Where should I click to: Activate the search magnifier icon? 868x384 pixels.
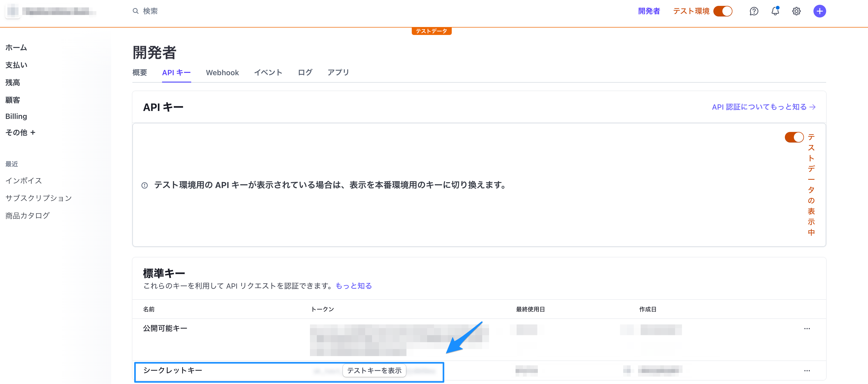click(x=136, y=11)
